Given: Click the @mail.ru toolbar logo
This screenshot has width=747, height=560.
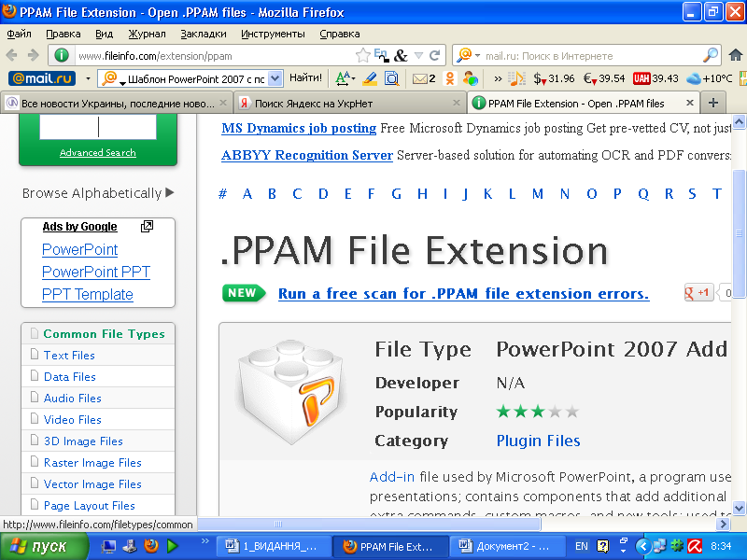Looking at the screenshot, I should pyautogui.click(x=42, y=78).
